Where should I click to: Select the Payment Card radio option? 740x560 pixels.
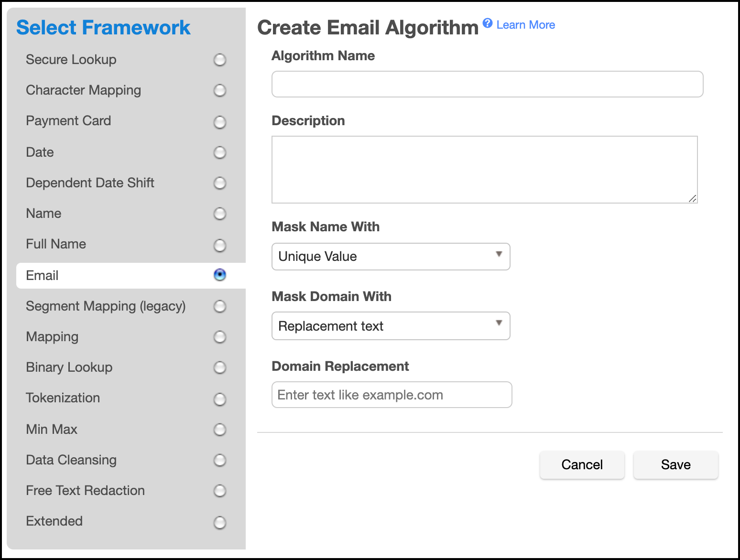pos(219,122)
